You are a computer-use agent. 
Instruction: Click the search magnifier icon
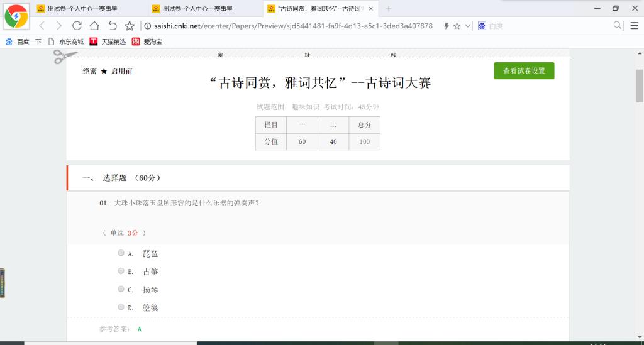(618, 26)
